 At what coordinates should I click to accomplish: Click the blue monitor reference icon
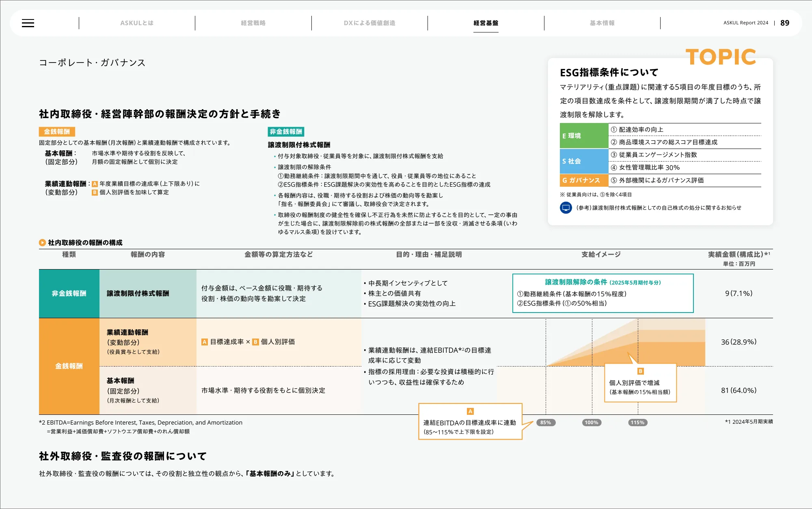pyautogui.click(x=566, y=208)
